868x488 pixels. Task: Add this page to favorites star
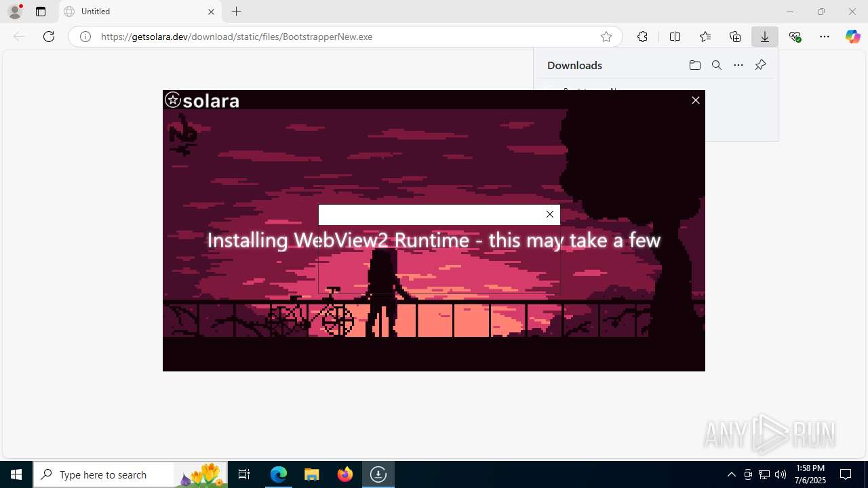[606, 37]
